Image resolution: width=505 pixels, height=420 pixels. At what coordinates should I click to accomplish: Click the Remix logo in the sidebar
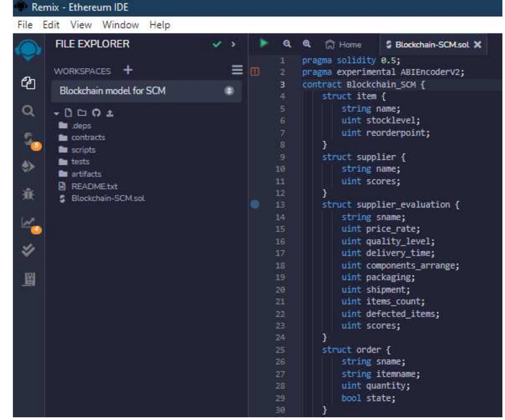(x=28, y=50)
